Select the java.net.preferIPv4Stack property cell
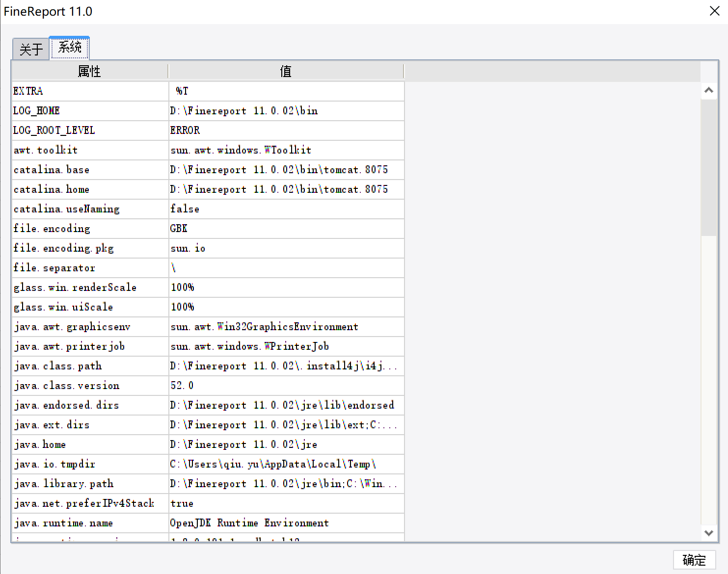Screen dimensions: 728x574 tap(90, 503)
